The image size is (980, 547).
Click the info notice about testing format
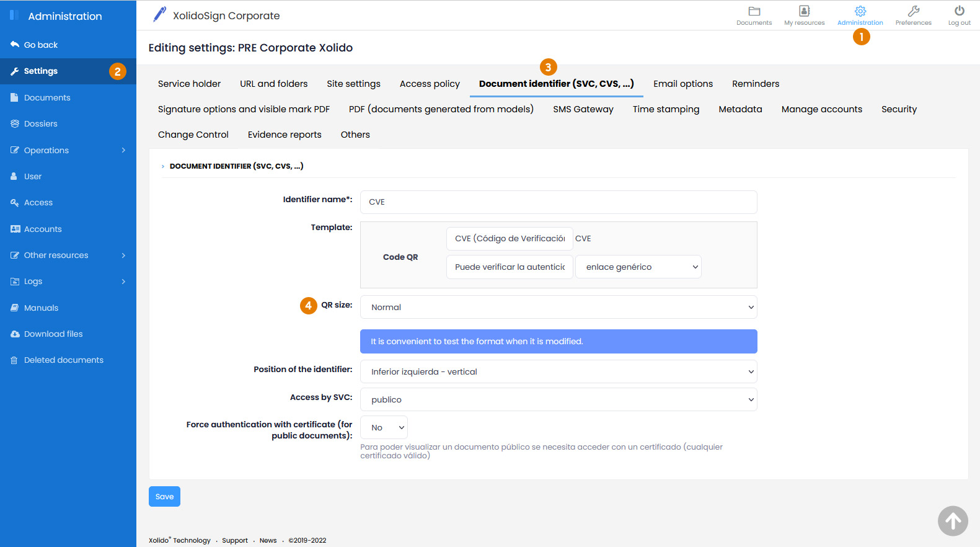tap(558, 341)
